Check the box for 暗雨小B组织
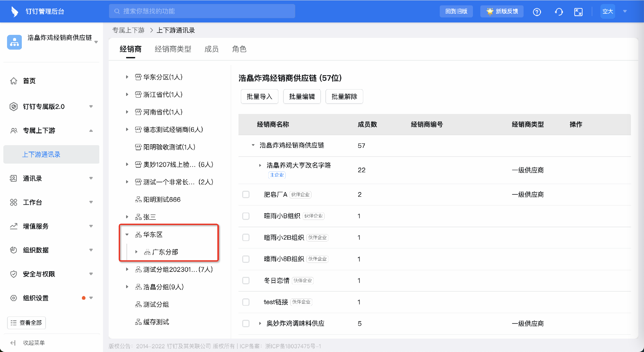 coord(246,216)
